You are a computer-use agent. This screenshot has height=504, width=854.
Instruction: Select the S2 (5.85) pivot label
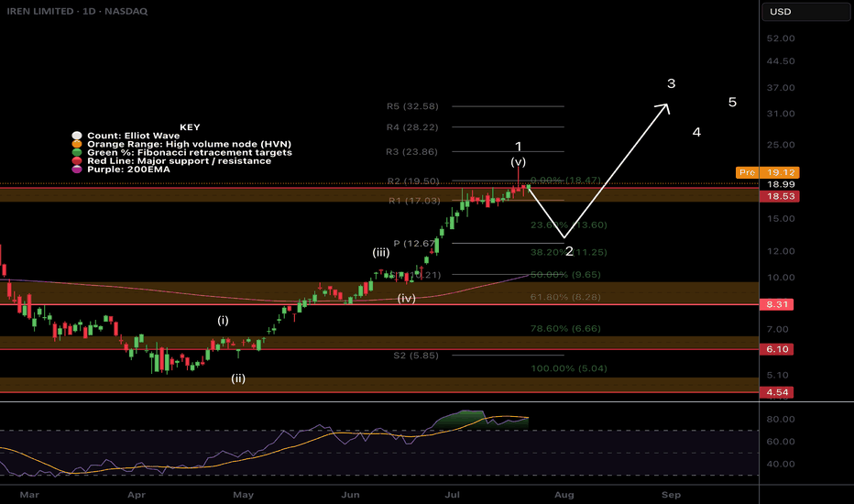coord(416,356)
